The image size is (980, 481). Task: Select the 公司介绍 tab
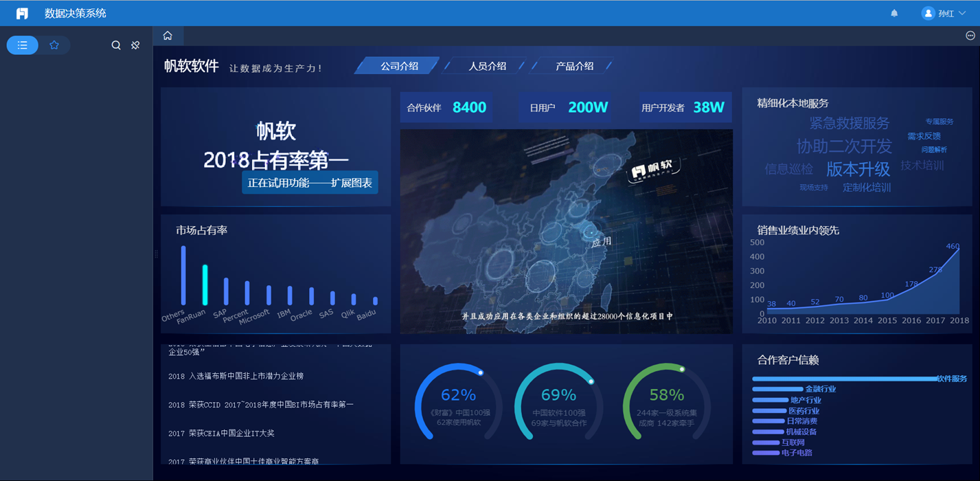tap(399, 66)
